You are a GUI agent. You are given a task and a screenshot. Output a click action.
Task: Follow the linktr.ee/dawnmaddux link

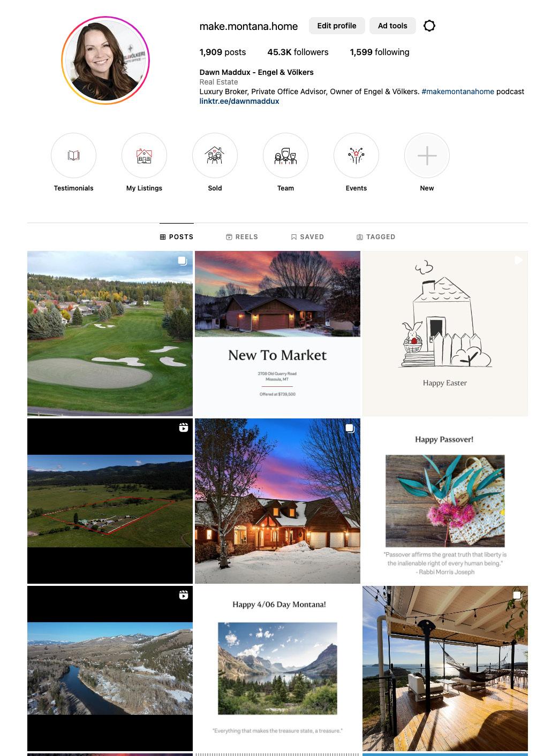239,101
